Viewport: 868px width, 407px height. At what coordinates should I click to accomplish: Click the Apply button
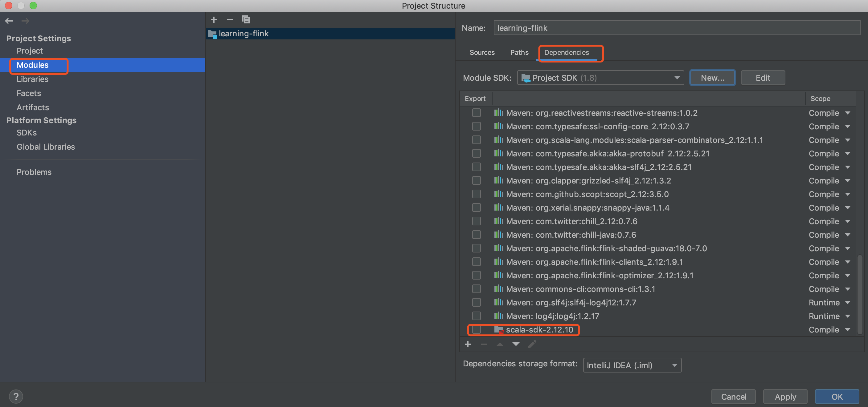pos(785,397)
